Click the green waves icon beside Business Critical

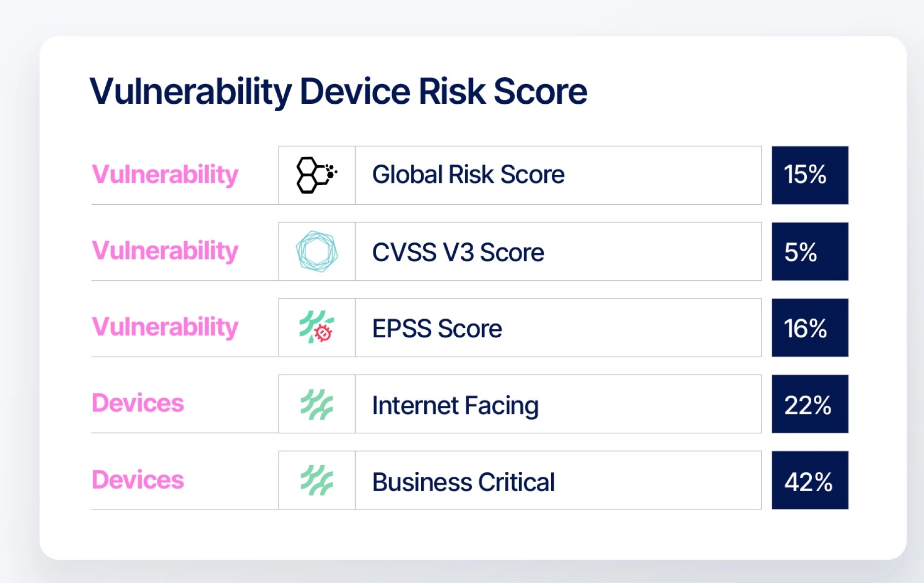(x=317, y=480)
